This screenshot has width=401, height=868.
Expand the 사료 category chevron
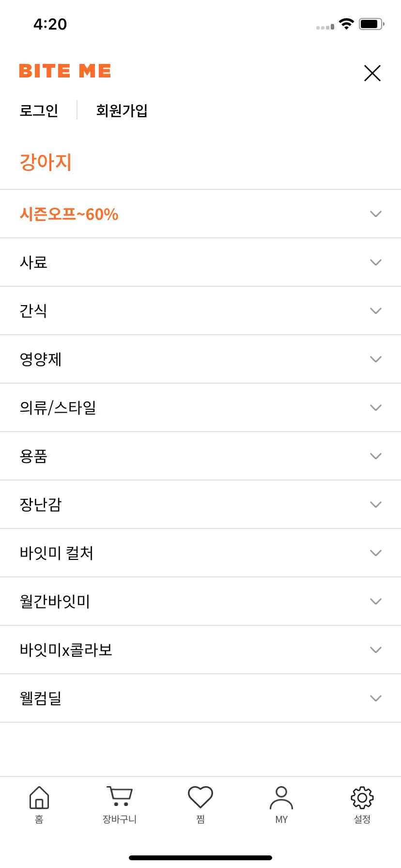click(x=376, y=262)
